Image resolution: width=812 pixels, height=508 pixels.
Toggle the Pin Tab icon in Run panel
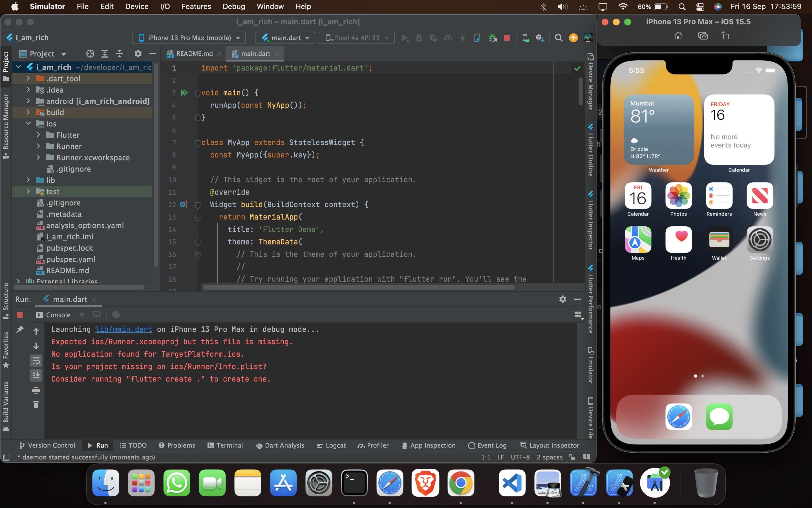tap(20, 330)
